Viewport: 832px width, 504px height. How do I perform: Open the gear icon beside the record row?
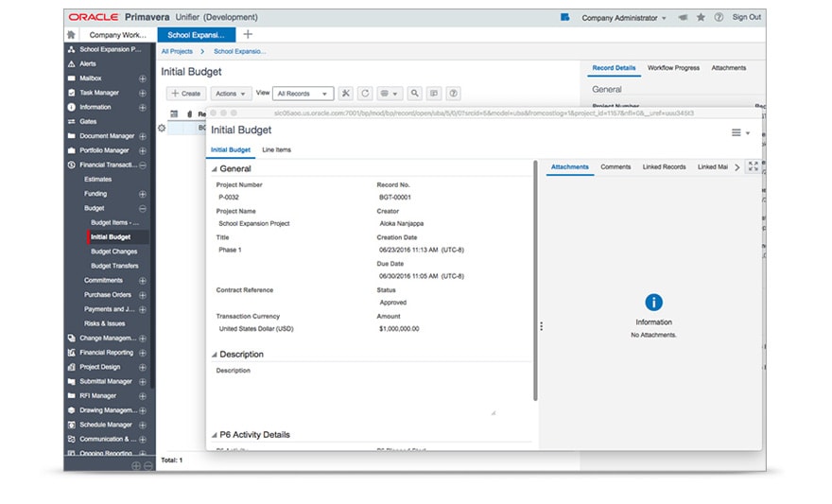tap(162, 128)
